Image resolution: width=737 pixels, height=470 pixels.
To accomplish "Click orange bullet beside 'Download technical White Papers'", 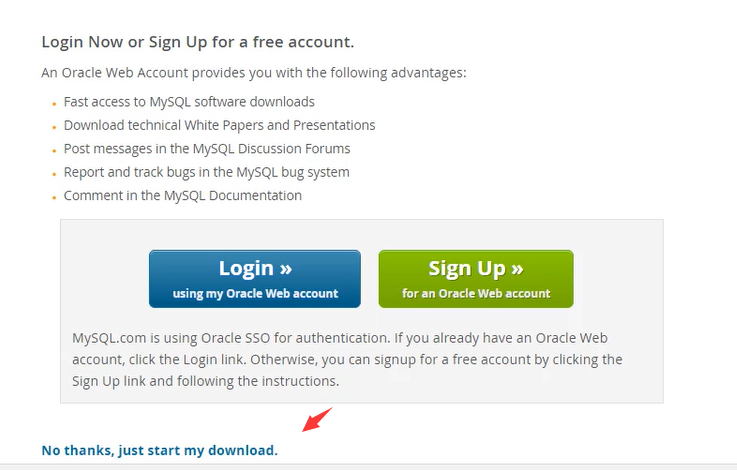I will click(54, 127).
